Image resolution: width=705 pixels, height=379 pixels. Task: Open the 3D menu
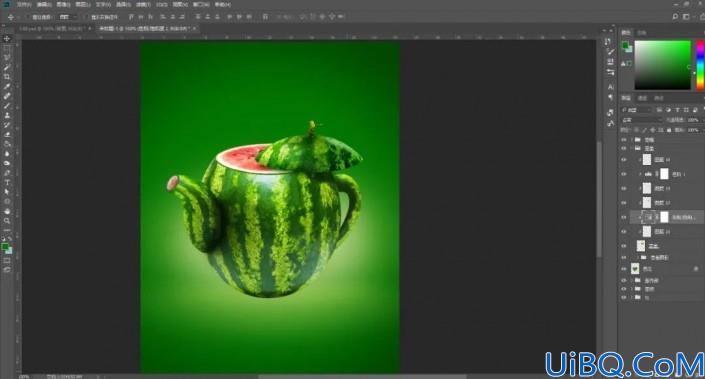[162, 4]
